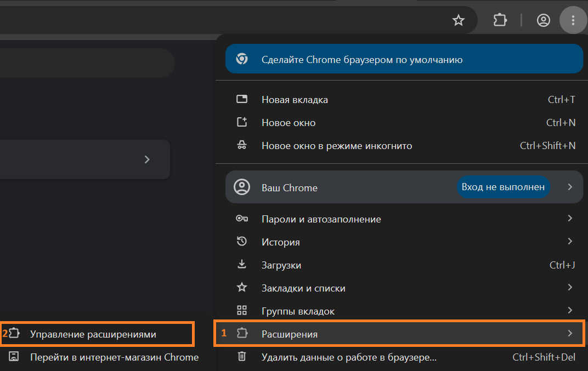Click the Ctrl+J shortcut text
Image resolution: width=588 pixels, height=371 pixels.
(x=562, y=265)
